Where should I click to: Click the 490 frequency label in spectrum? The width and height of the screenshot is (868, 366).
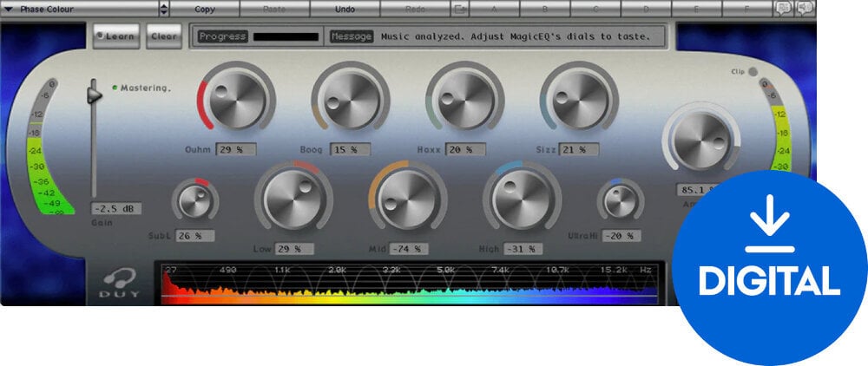[x=227, y=270]
